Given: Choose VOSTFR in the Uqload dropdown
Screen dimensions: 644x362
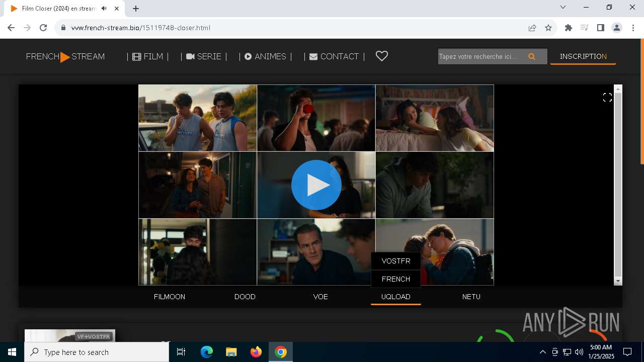Looking at the screenshot, I should coord(396,261).
